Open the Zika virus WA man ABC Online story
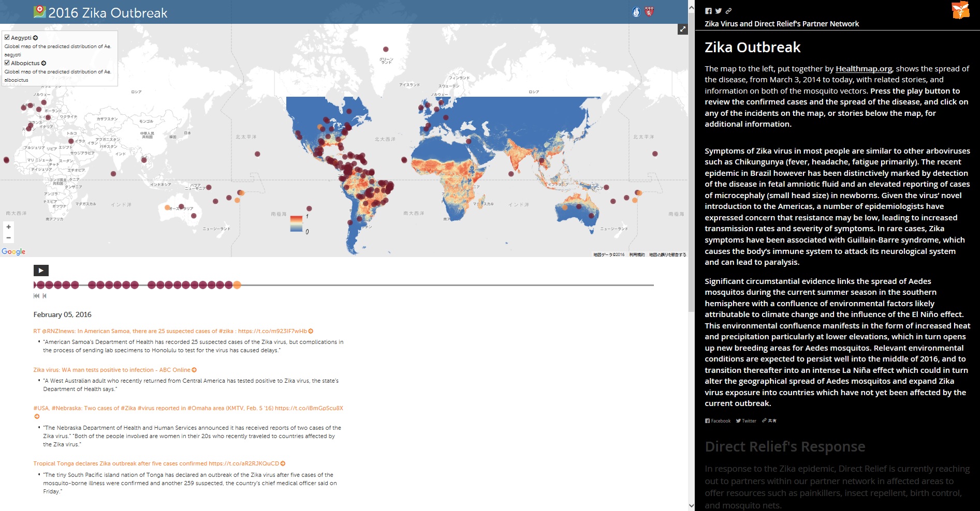Viewport: 980px width, 511px height. click(112, 370)
